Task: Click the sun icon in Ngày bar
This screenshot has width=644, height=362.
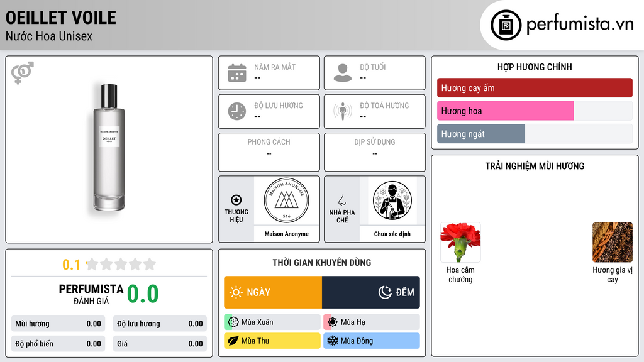Action: click(x=236, y=292)
